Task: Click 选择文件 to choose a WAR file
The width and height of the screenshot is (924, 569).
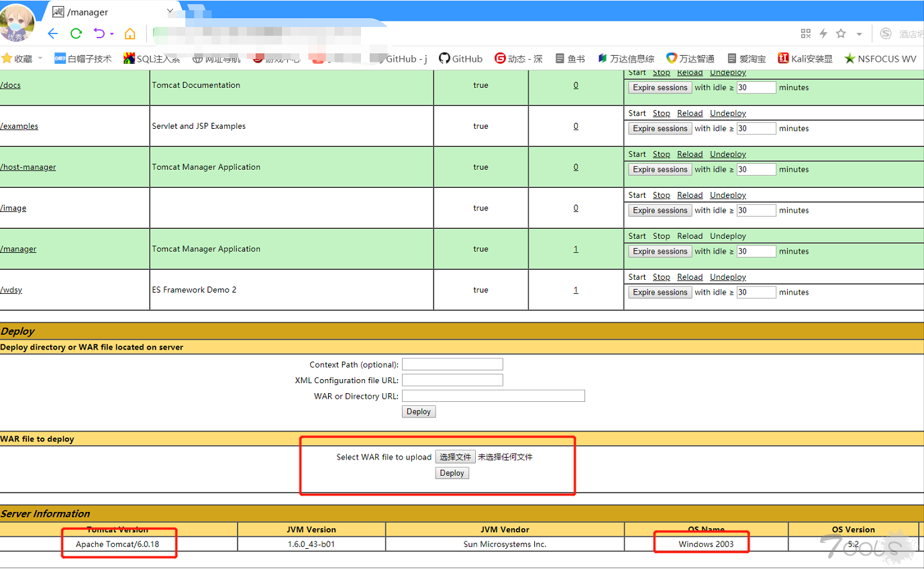Action: point(456,457)
